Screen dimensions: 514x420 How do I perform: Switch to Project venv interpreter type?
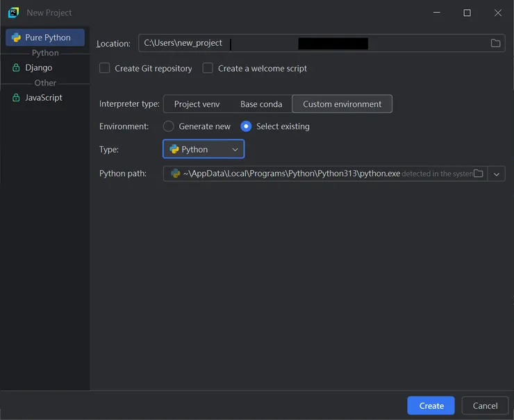pyautogui.click(x=197, y=104)
